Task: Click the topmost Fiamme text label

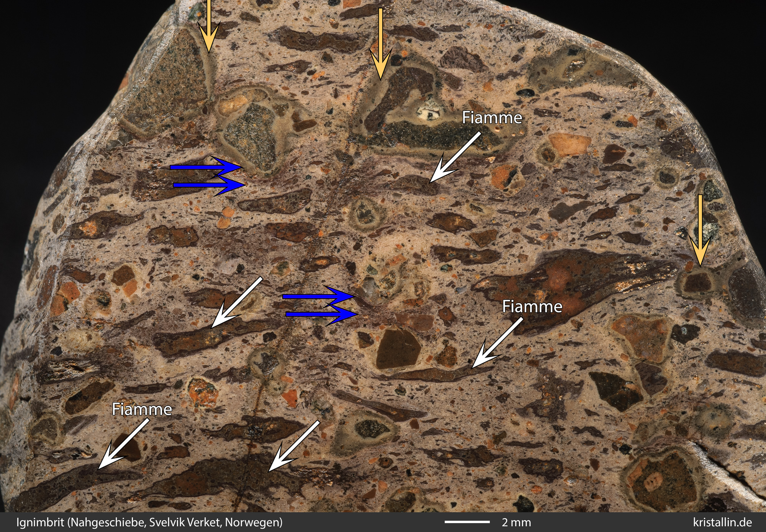Action: pyautogui.click(x=492, y=118)
